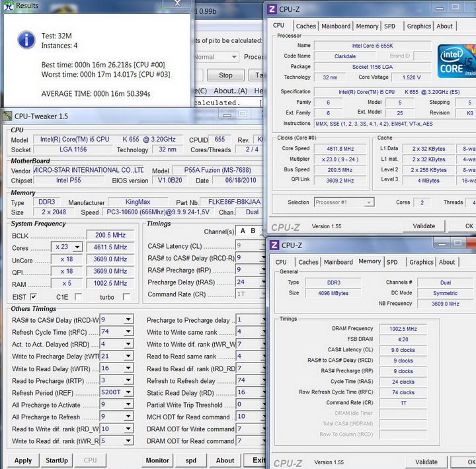Open the Refresh Period tREF 5200T dropdown
The image size is (476, 469).
[128, 392]
